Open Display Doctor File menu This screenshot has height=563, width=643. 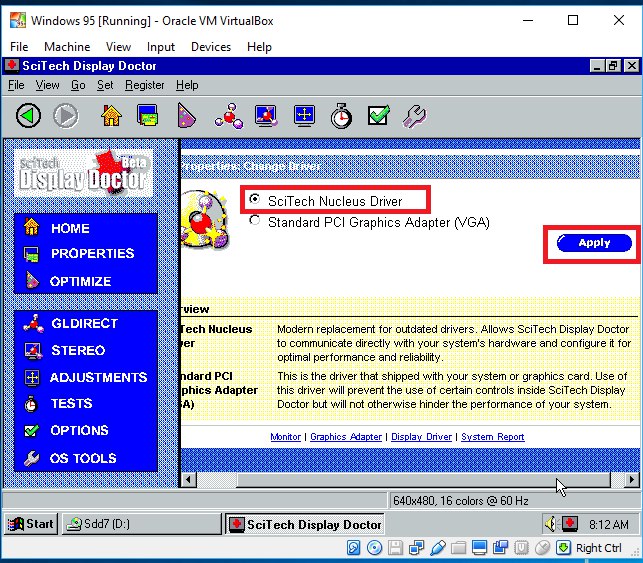coord(16,85)
